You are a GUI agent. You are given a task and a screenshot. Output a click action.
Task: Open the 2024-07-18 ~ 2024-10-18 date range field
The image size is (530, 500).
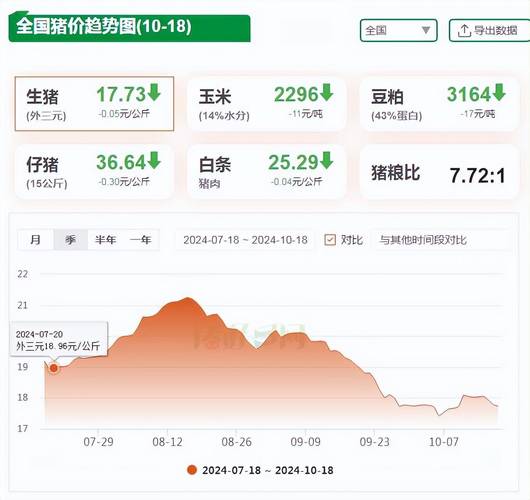point(245,240)
